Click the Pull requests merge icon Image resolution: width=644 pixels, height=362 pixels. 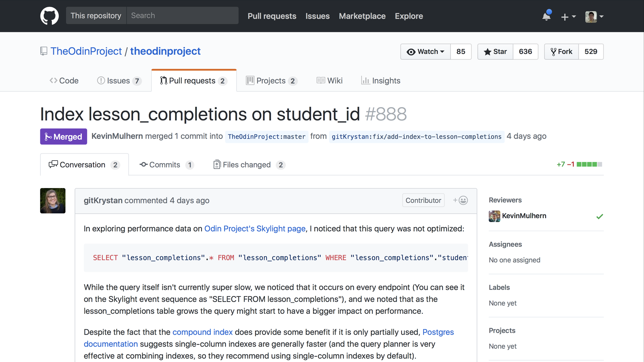163,80
